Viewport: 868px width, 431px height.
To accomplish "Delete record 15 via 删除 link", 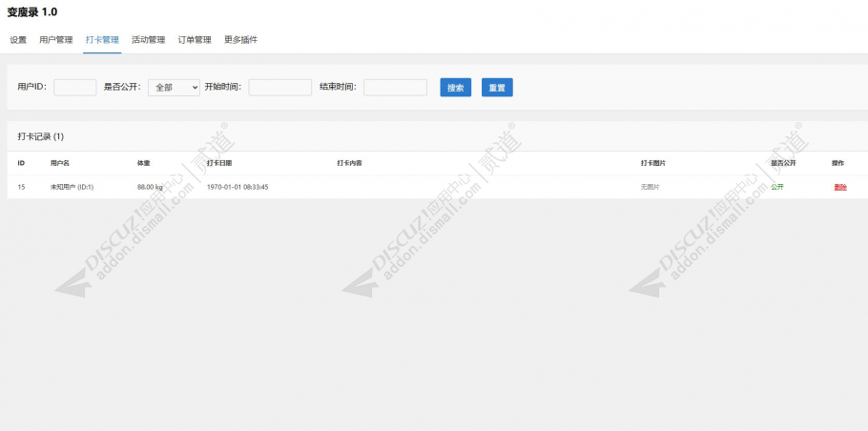I will tap(840, 187).
